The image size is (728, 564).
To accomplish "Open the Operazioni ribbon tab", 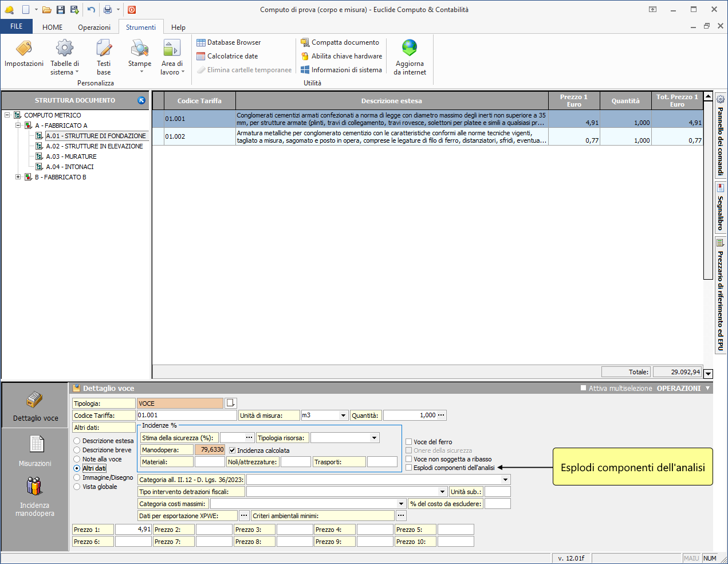I will [x=94, y=28].
